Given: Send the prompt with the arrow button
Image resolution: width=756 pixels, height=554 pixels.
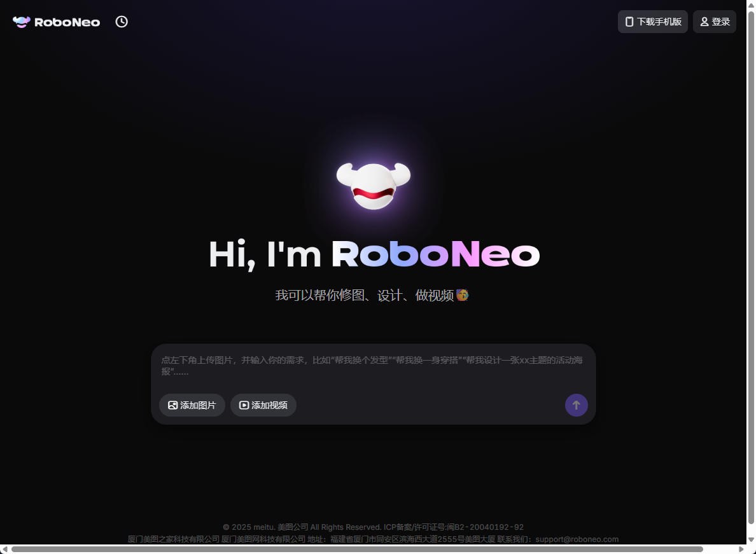Looking at the screenshot, I should (576, 405).
